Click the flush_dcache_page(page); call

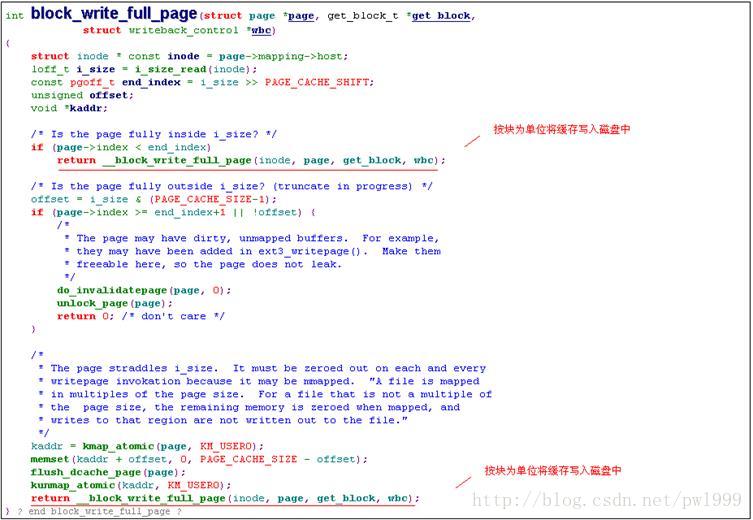pyautogui.click(x=108, y=472)
